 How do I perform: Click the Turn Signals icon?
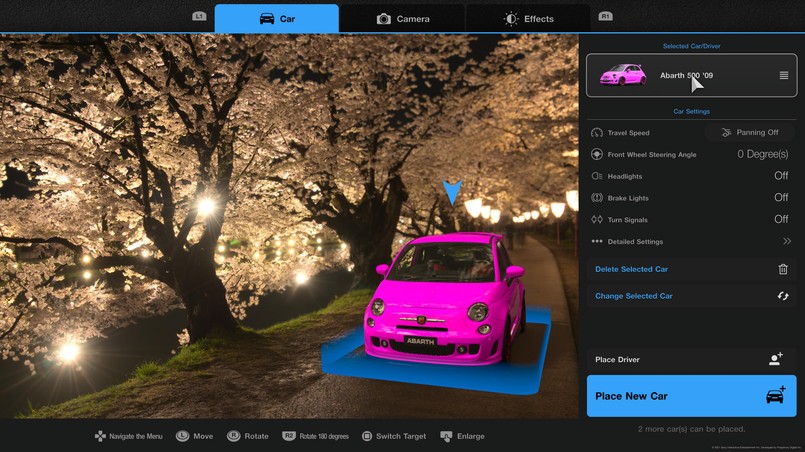click(x=597, y=219)
